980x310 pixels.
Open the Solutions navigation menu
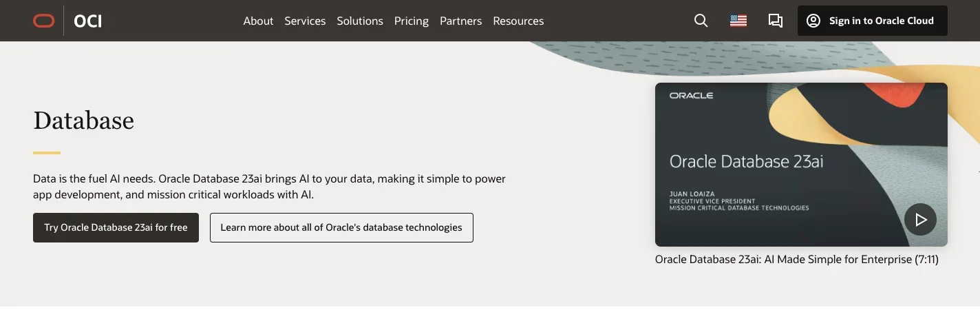pyautogui.click(x=360, y=21)
